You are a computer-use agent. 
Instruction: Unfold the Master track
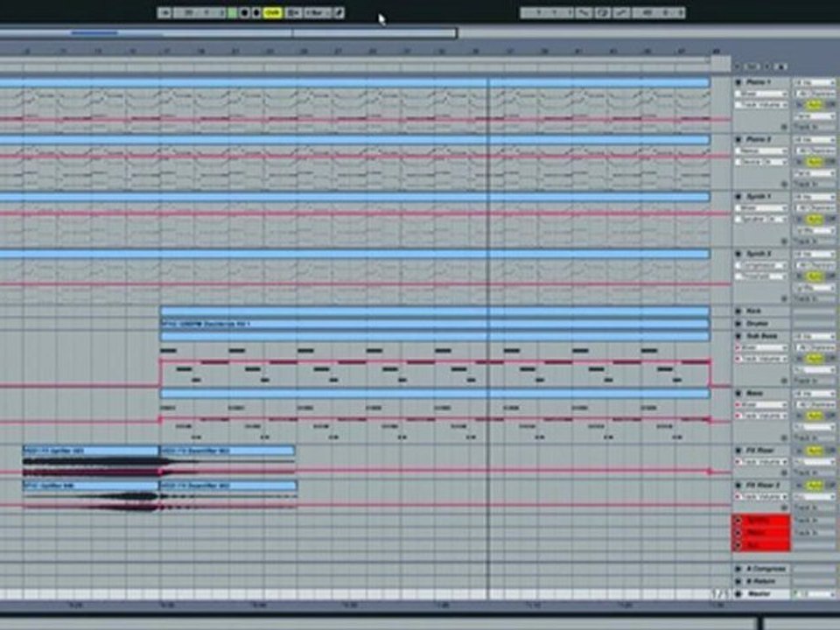click(738, 594)
